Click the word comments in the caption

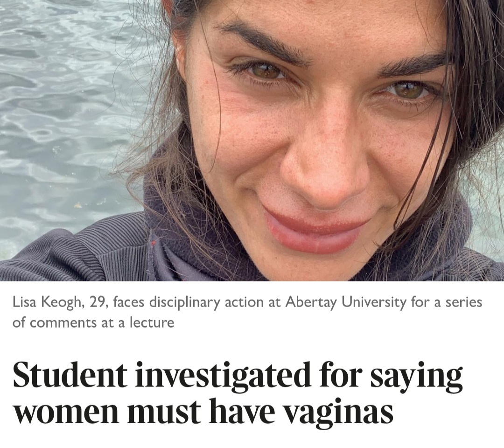pyautogui.click(x=63, y=323)
